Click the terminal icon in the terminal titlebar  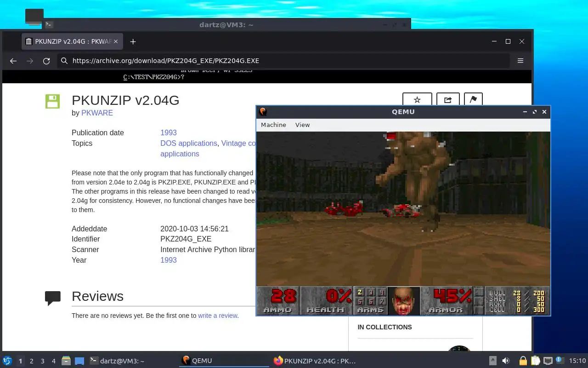click(49, 24)
